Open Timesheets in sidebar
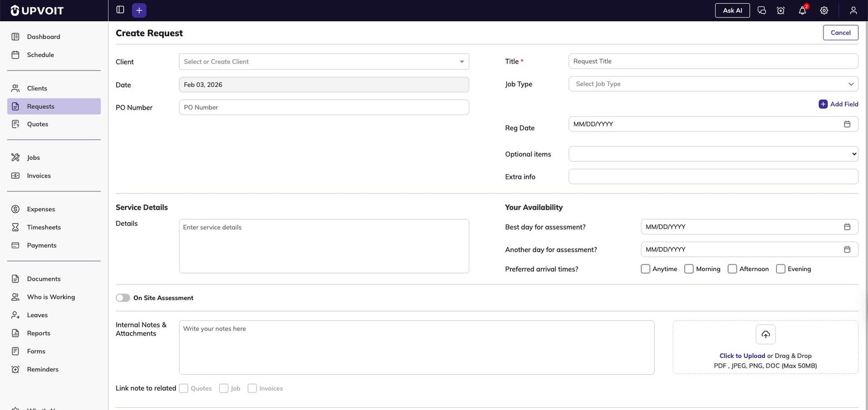Image resolution: width=868 pixels, height=410 pixels. coord(54,227)
